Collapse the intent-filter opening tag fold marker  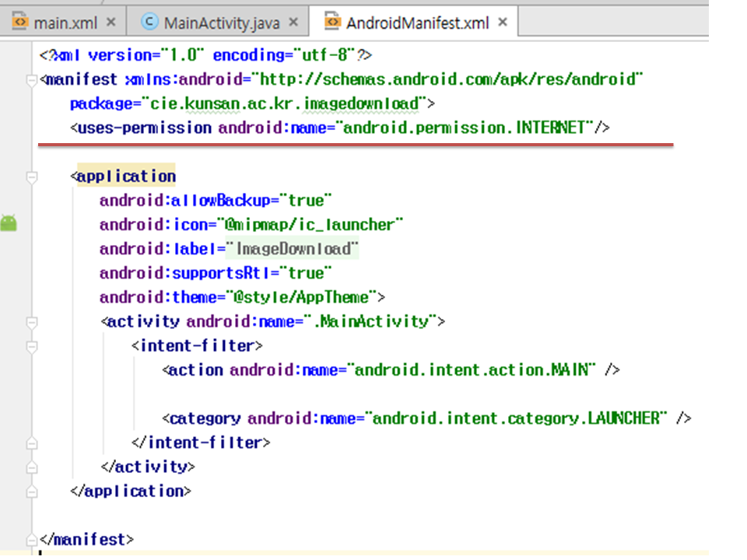[31, 345]
